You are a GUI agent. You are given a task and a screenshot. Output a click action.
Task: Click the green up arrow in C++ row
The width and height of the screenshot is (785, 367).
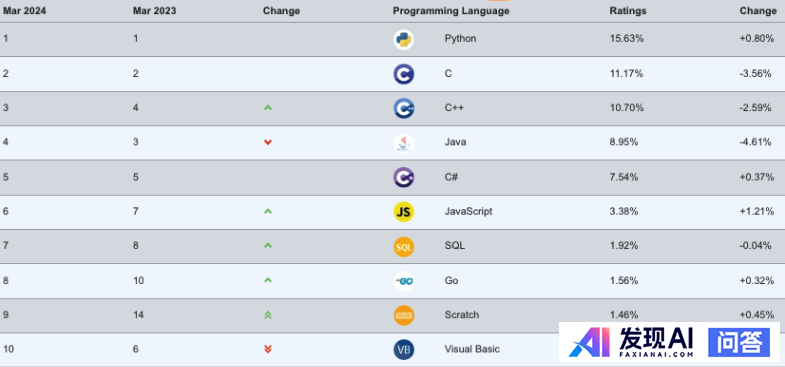coord(268,108)
